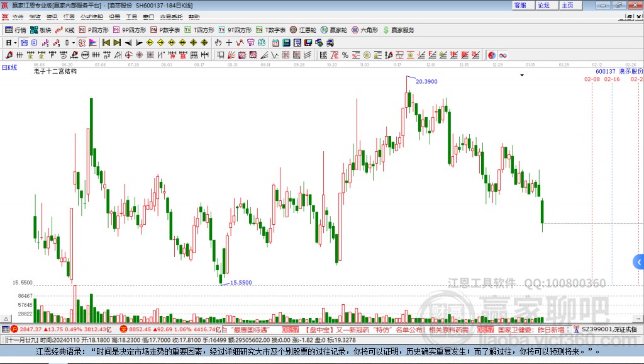Open the 江恩轮 Gann wheel
This screenshot has width=644, height=364.
tap(303, 30)
